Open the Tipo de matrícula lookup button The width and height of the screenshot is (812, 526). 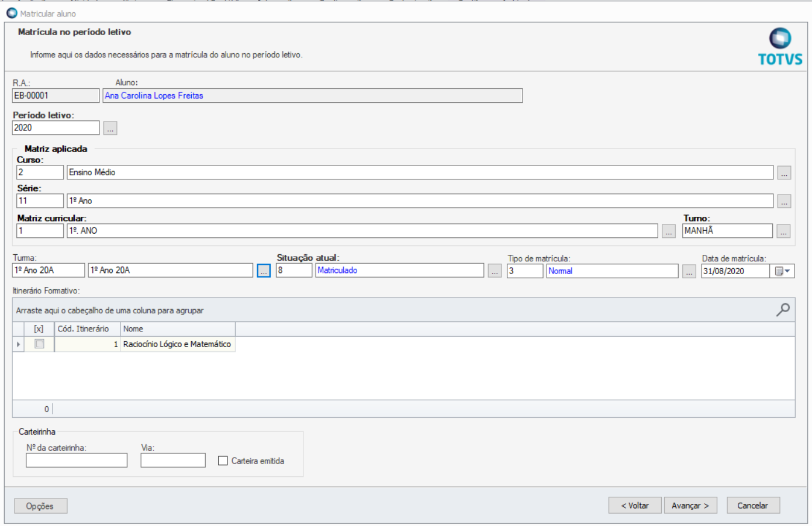tap(689, 271)
